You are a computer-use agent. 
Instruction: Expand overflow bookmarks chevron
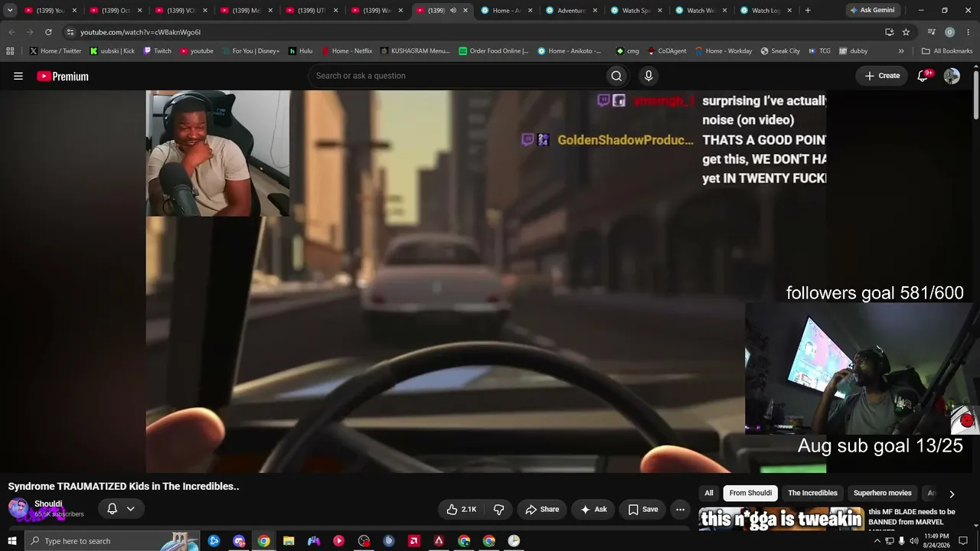pos(901,51)
